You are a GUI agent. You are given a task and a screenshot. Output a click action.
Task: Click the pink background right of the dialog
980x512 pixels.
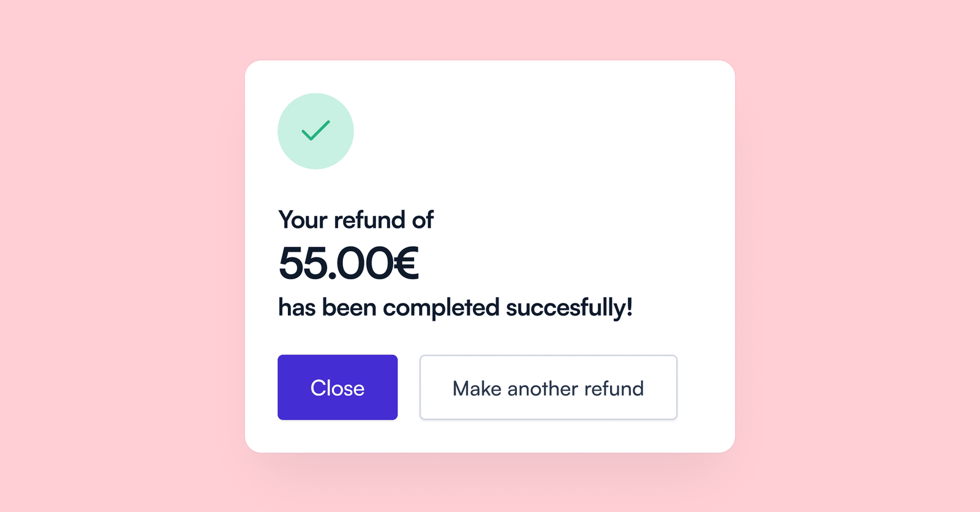click(x=858, y=256)
